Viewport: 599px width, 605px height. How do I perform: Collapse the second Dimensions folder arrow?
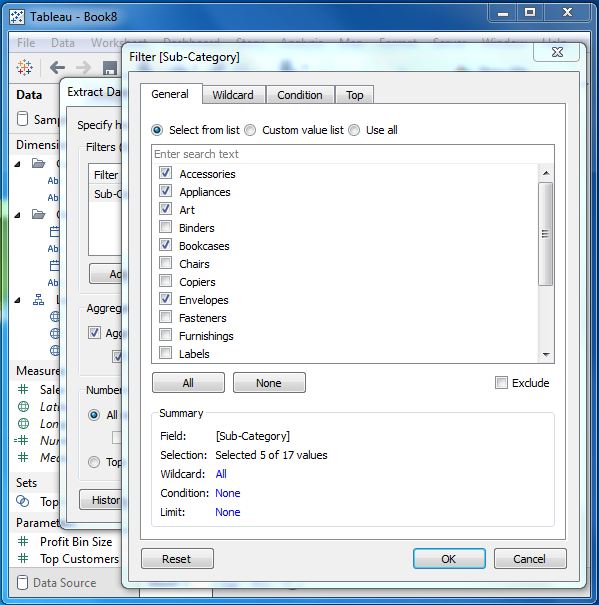tap(17, 215)
